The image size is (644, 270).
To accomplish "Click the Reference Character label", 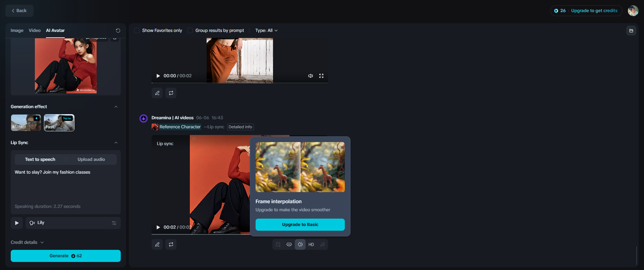I will (180, 127).
